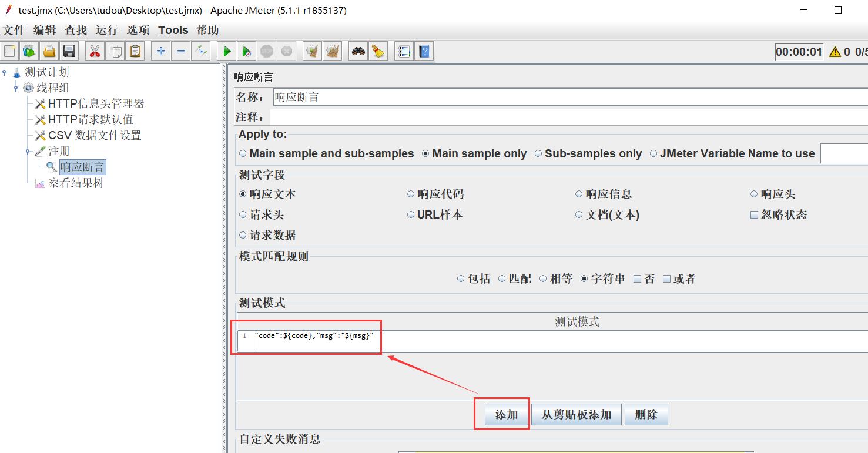Click the Clear All double broom icon
The width and height of the screenshot is (868, 453).
[x=333, y=51]
